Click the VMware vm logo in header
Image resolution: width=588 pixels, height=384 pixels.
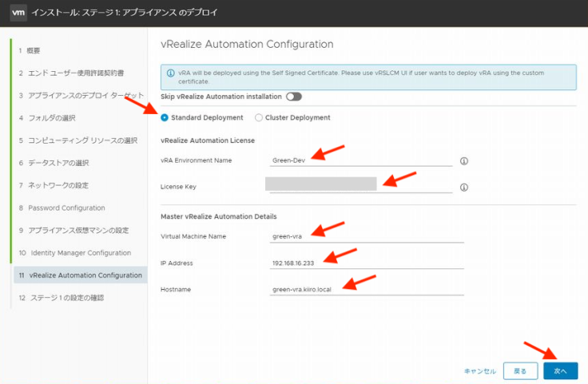click(18, 12)
